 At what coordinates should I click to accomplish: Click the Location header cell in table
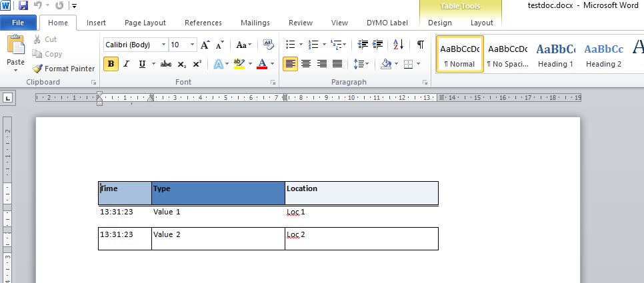click(x=361, y=192)
